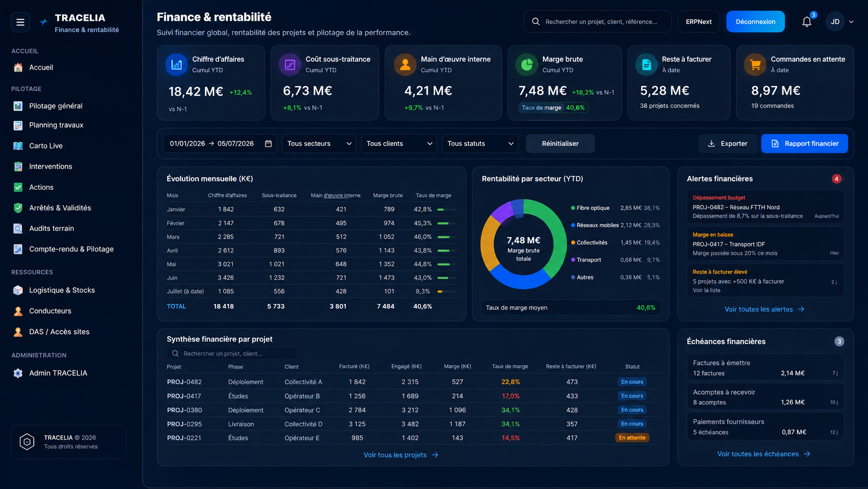Click the Marge brute pie icon
The height and width of the screenshot is (489, 868).
pyautogui.click(x=526, y=64)
